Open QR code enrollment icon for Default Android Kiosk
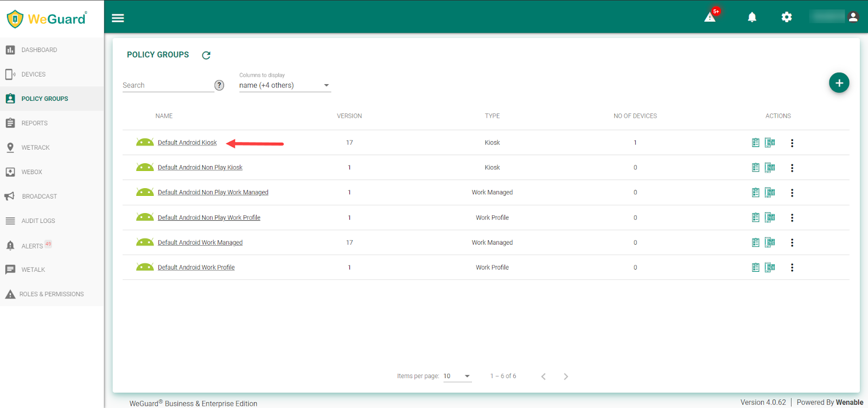This screenshot has width=868, height=408. click(x=770, y=143)
